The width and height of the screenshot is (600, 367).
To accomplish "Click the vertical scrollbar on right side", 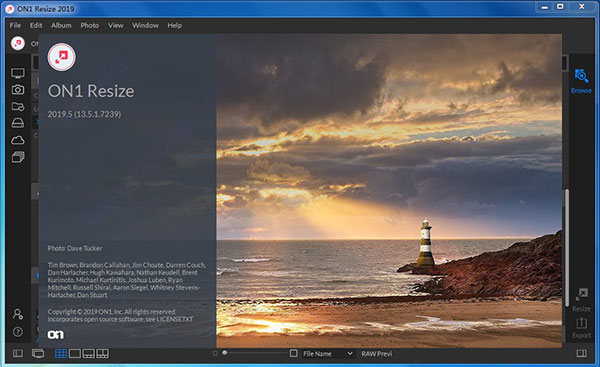I will click(x=567, y=247).
